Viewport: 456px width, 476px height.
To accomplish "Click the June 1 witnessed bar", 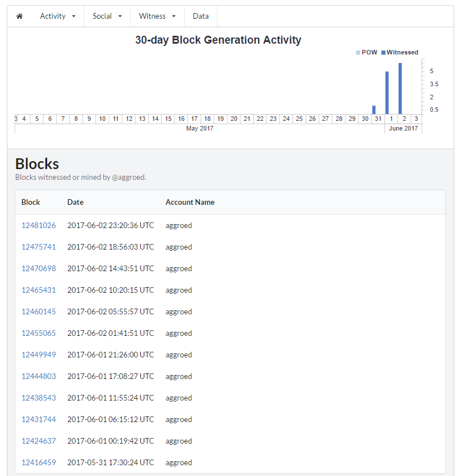I will [x=387, y=92].
